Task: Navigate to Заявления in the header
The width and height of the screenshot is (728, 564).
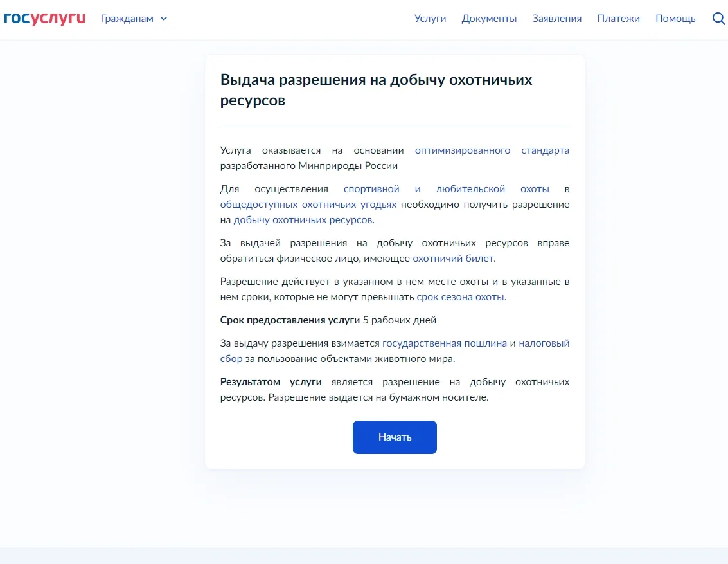Action: click(x=556, y=19)
